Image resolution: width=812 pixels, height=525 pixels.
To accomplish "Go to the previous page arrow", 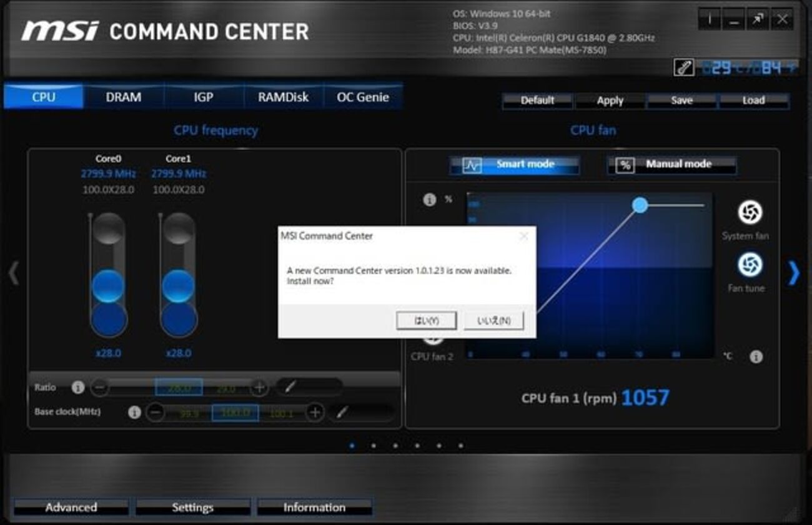I will pyautogui.click(x=14, y=273).
